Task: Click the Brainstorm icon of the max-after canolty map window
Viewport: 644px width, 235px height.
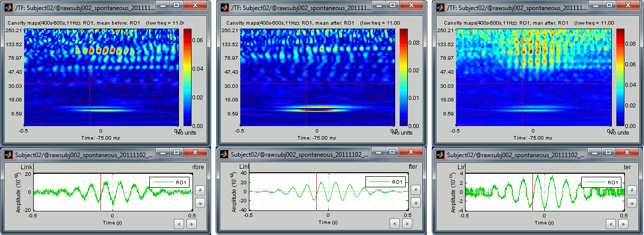Action: pos(440,8)
